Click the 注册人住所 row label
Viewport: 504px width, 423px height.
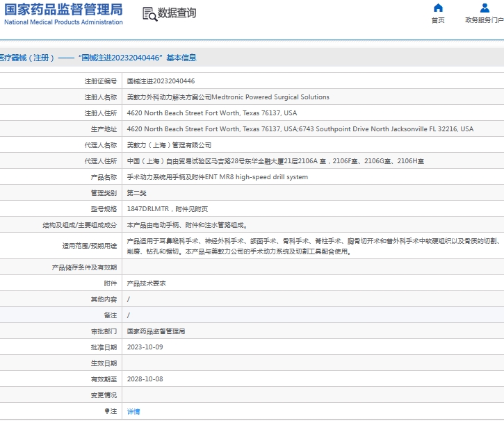[x=101, y=113]
